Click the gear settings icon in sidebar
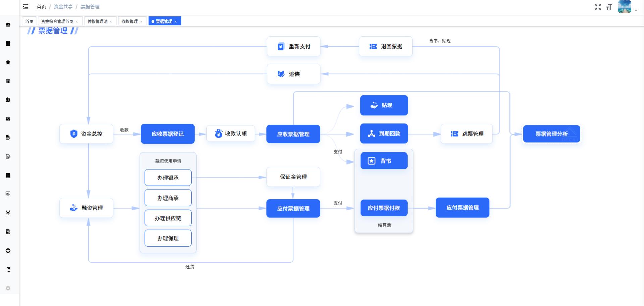The width and height of the screenshot is (644, 306). [8, 288]
